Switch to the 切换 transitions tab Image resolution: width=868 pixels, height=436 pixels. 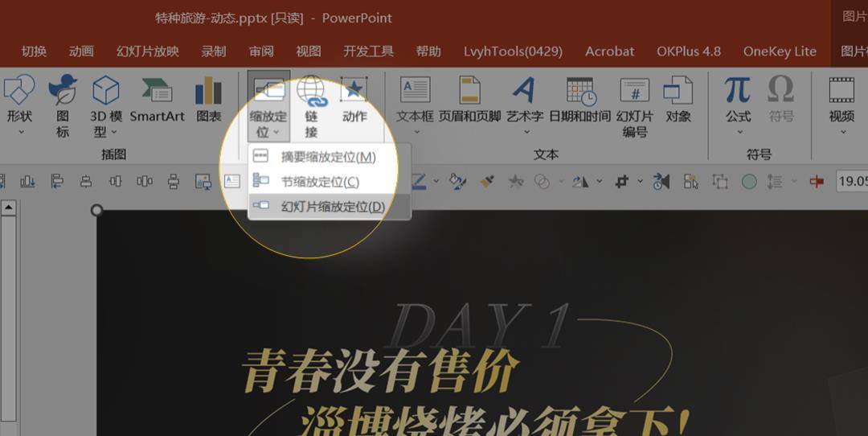pyautogui.click(x=34, y=51)
